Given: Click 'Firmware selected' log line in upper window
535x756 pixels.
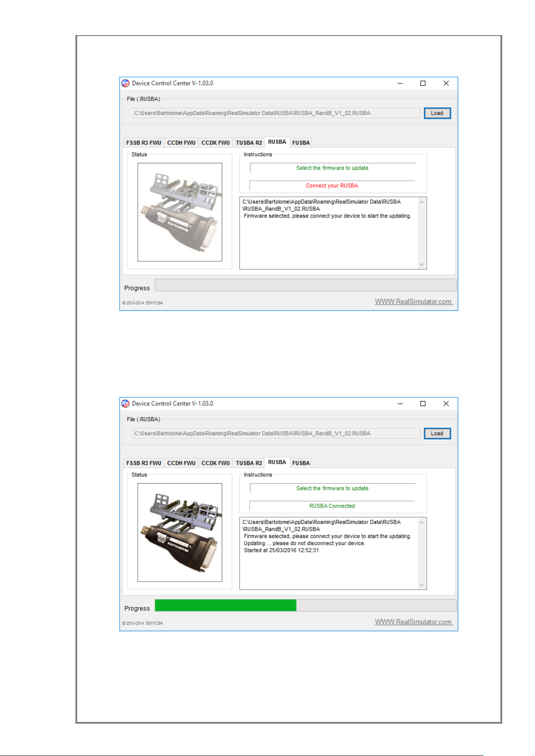Looking at the screenshot, I should [x=327, y=216].
